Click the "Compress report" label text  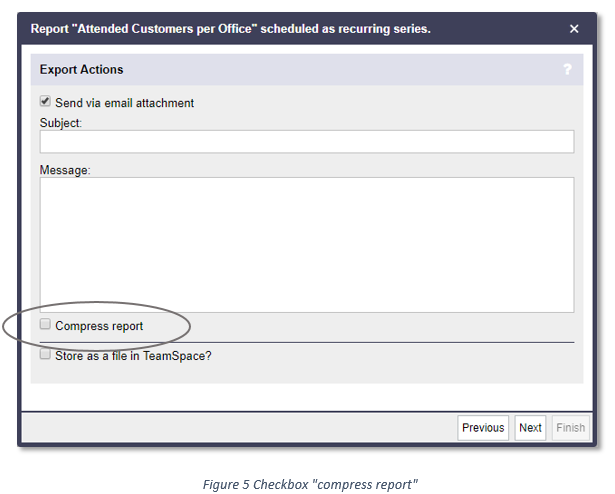click(99, 326)
